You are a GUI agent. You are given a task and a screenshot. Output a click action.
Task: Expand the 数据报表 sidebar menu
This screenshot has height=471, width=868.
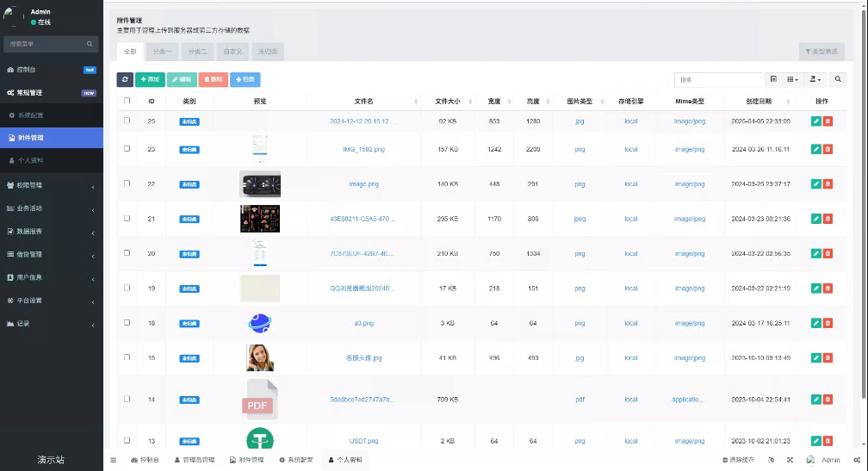click(x=52, y=232)
